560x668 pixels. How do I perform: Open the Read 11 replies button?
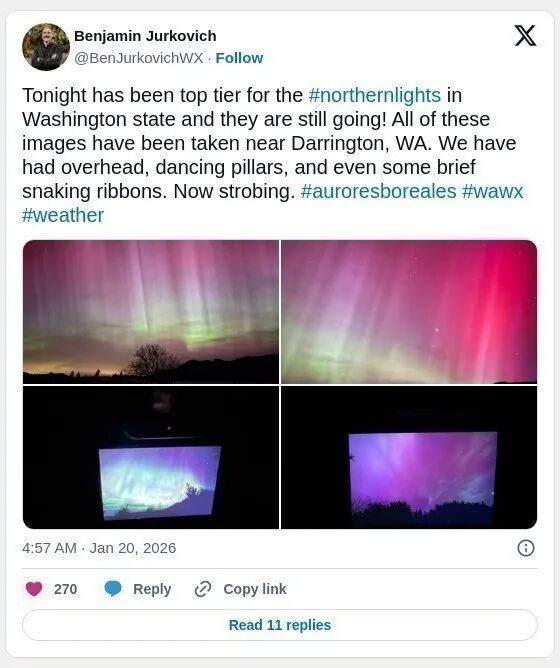point(280,625)
